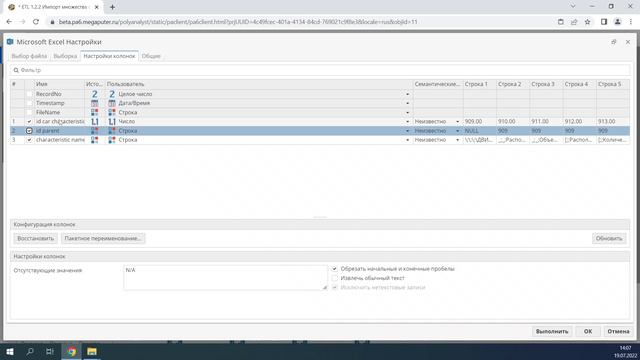Open a new browser tab
The image size is (640, 360).
112,7
